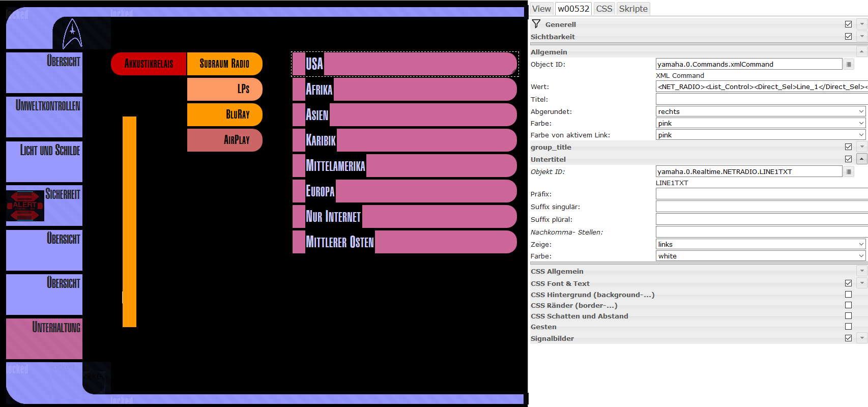The width and height of the screenshot is (868, 407).
Task: Click into Suffix singulär field
Action: click(762, 207)
